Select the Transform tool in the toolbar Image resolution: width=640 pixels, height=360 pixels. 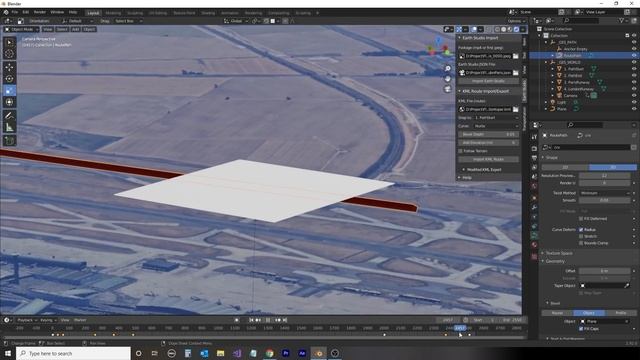9,102
